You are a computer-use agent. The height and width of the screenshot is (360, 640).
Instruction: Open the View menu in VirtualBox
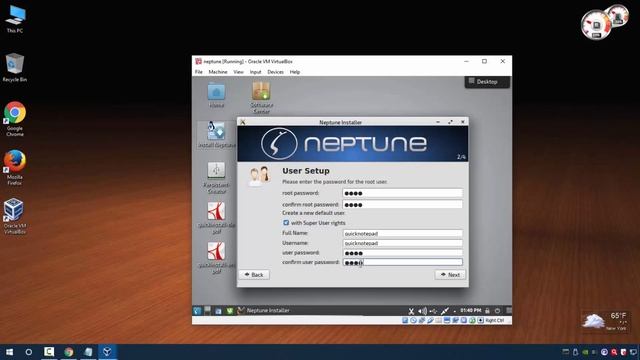[238, 72]
